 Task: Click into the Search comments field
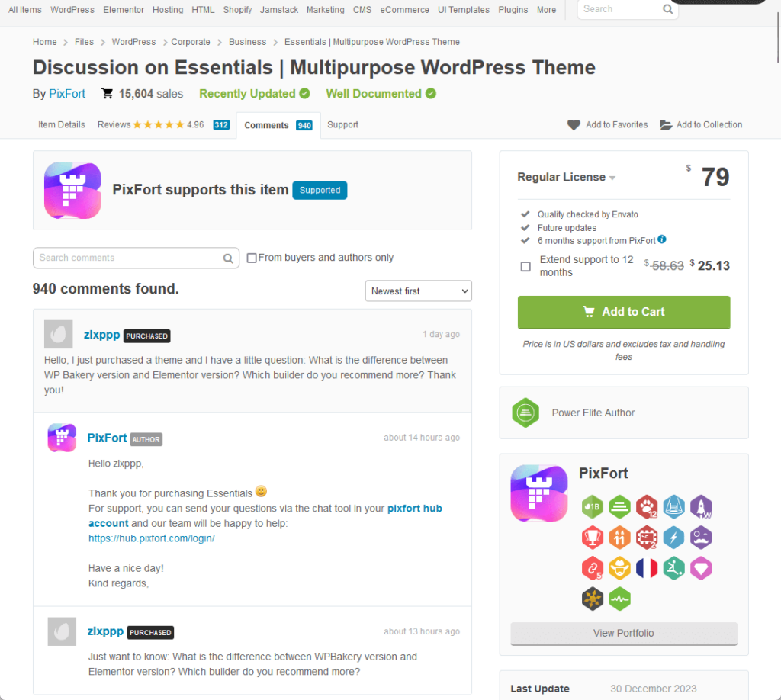(x=128, y=258)
